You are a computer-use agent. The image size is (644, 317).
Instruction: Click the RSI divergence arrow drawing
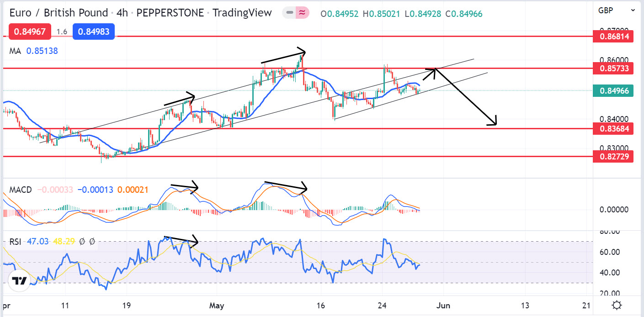pyautogui.click(x=181, y=239)
